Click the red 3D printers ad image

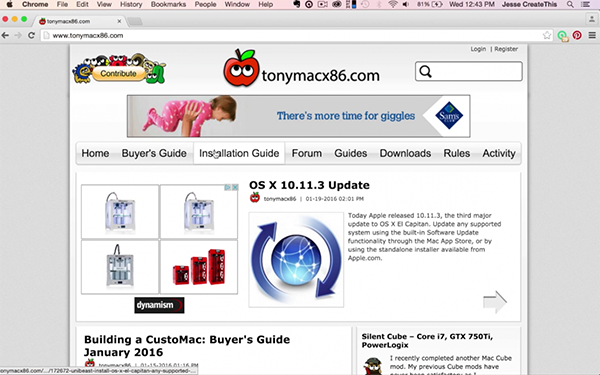(199, 267)
